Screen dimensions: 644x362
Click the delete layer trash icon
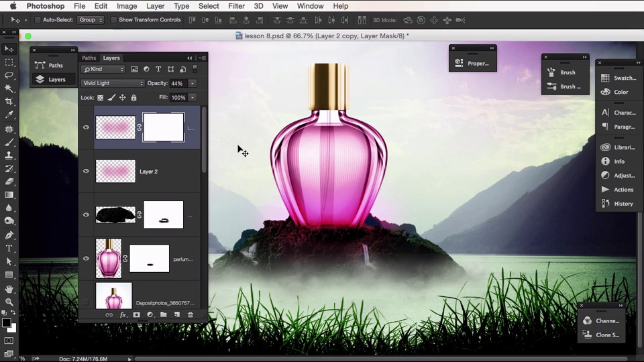click(x=191, y=314)
